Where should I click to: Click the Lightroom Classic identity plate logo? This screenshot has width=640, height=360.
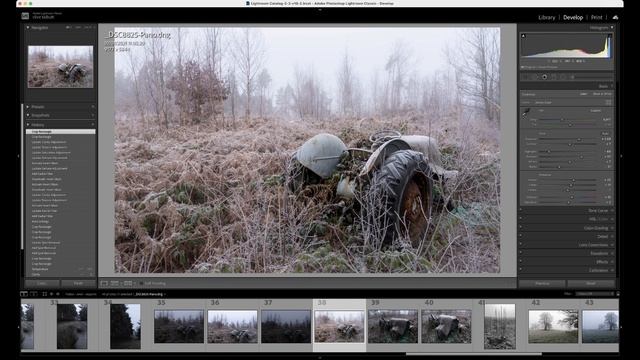point(25,16)
